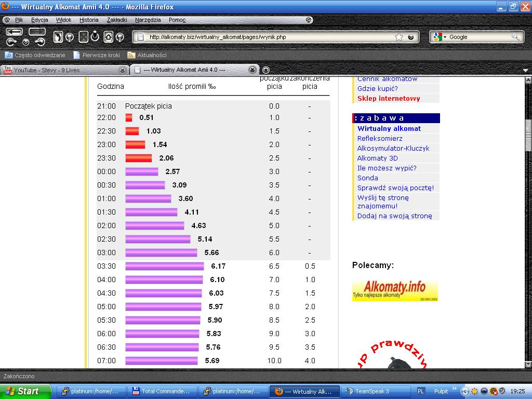This screenshot has width=532, height=399.
Task: Click the magnifier icon in Google search box
Action: [515, 37]
